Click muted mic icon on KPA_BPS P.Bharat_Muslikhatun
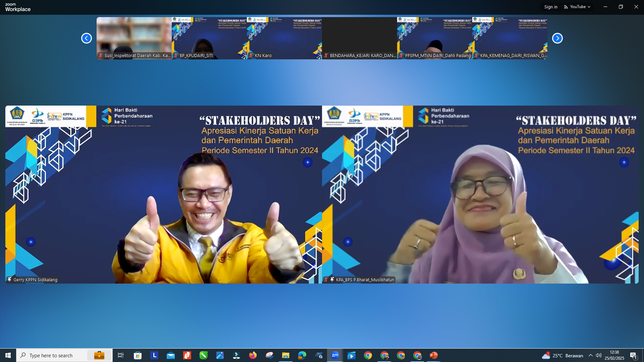Viewport: 644px width, 362px height. click(326, 279)
